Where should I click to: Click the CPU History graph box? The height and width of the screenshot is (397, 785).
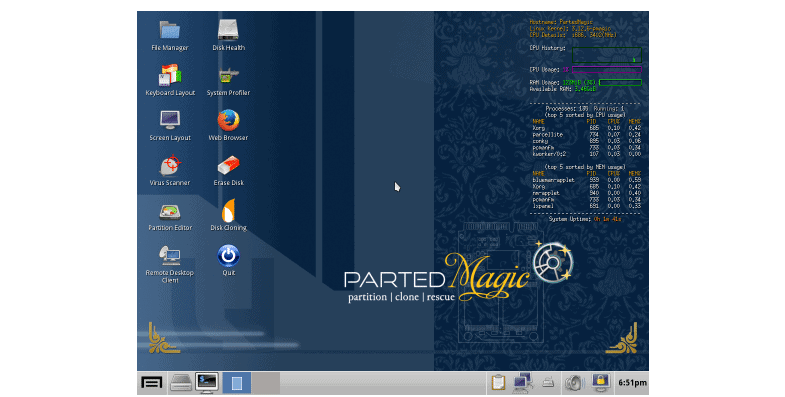point(607,55)
